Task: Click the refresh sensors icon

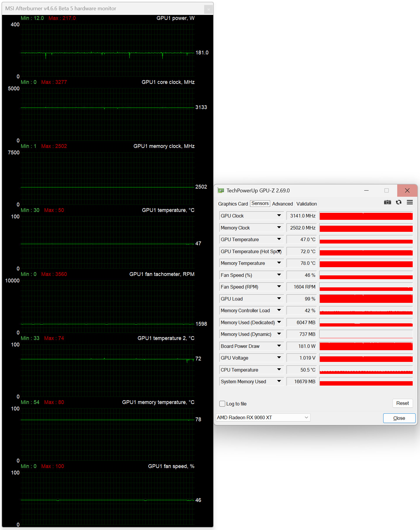Action: (398, 202)
